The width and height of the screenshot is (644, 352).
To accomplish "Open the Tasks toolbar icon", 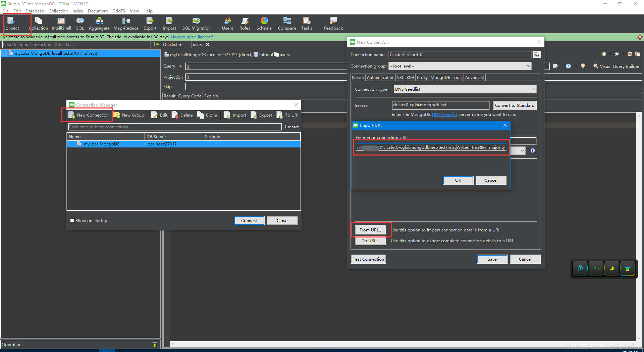I will [x=307, y=24].
